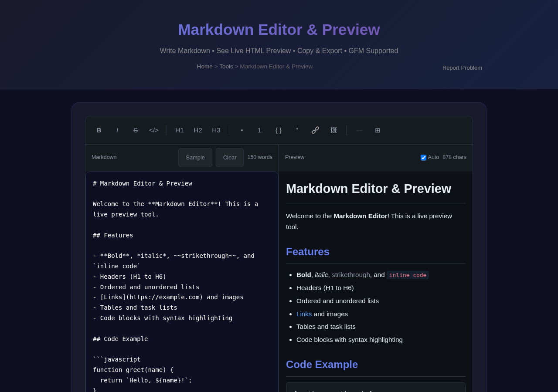558x392 pixels.
Task: Click the '150 words' counter
Action: [x=260, y=157]
